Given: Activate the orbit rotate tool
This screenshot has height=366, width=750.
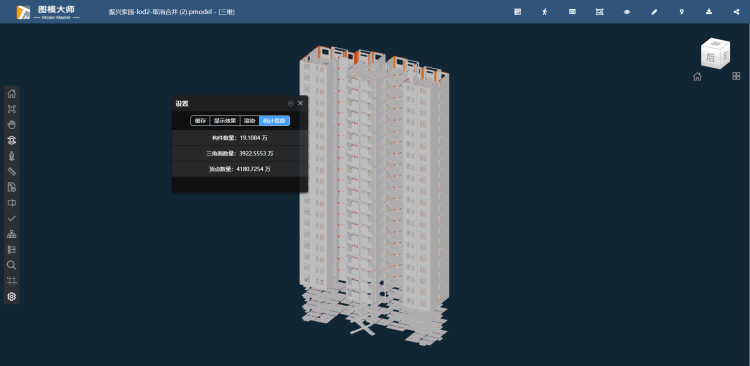Looking at the screenshot, I should point(11,140).
